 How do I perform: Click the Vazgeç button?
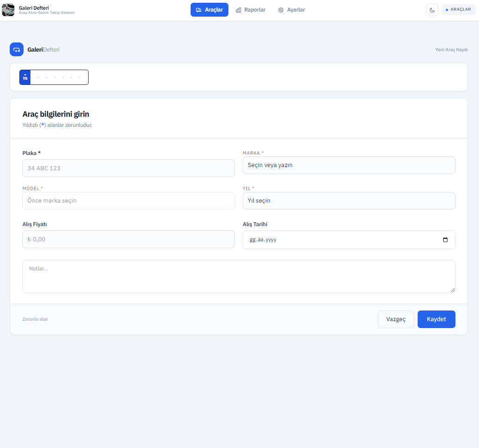[x=395, y=319]
